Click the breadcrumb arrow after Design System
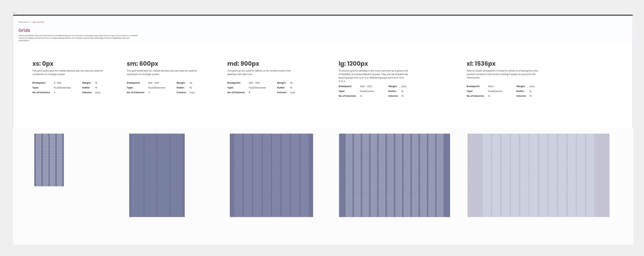 31,22
